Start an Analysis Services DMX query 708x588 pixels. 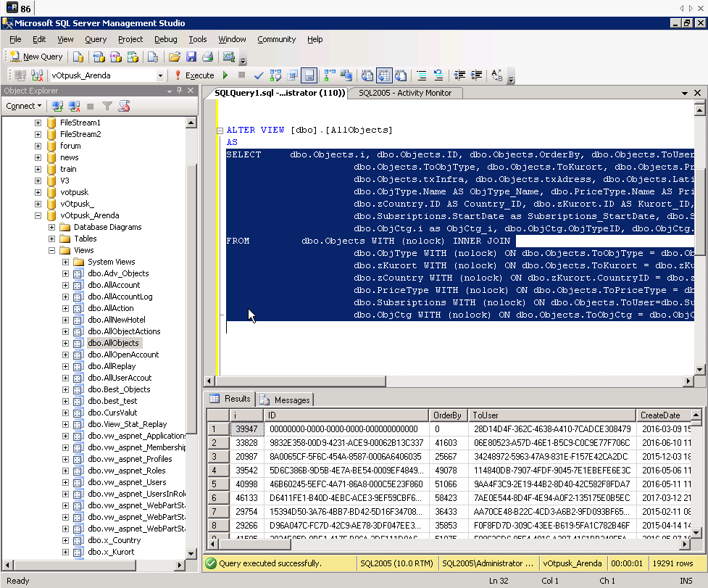116,57
